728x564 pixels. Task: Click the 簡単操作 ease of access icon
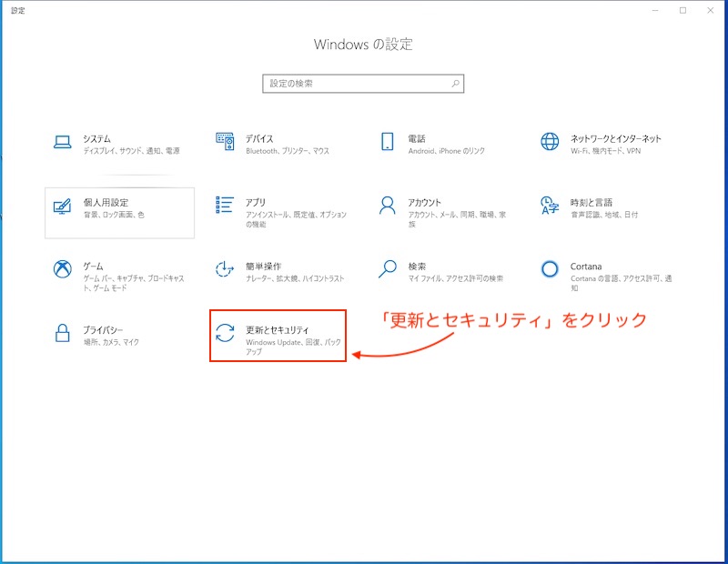click(225, 268)
